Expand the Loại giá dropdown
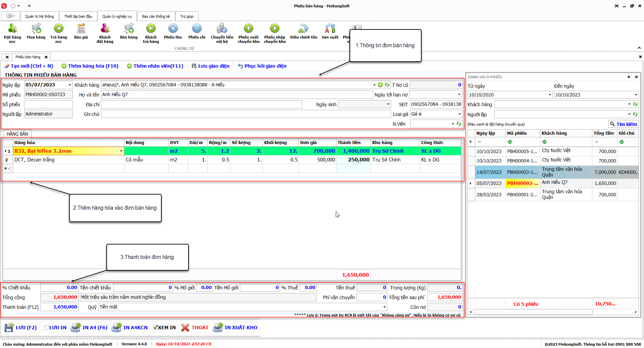644x348 pixels. point(459,114)
